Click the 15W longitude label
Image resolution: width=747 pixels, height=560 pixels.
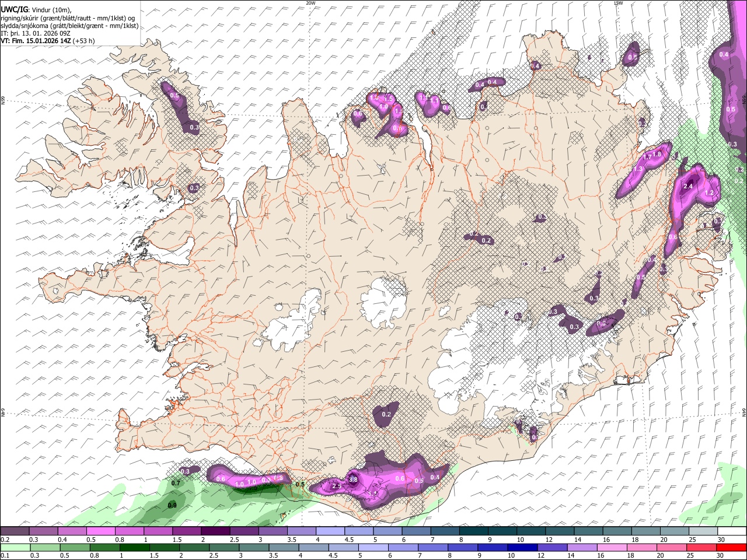pyautogui.click(x=618, y=3)
